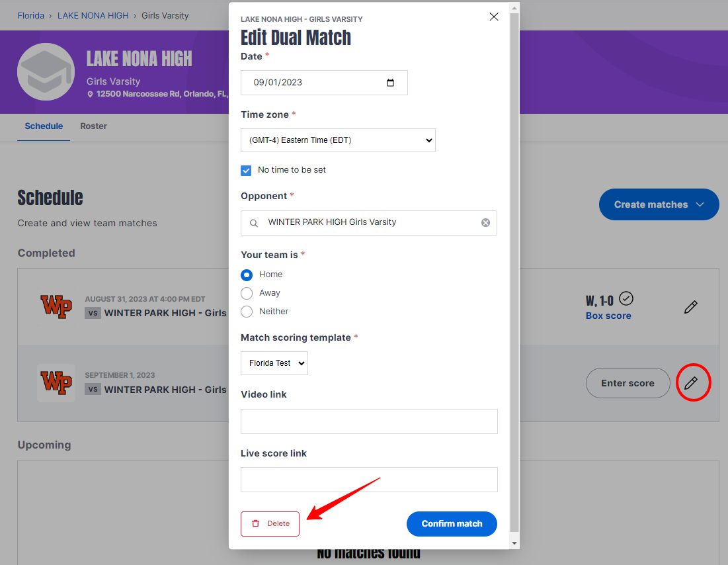Expand the Create matches menu

[659, 204]
